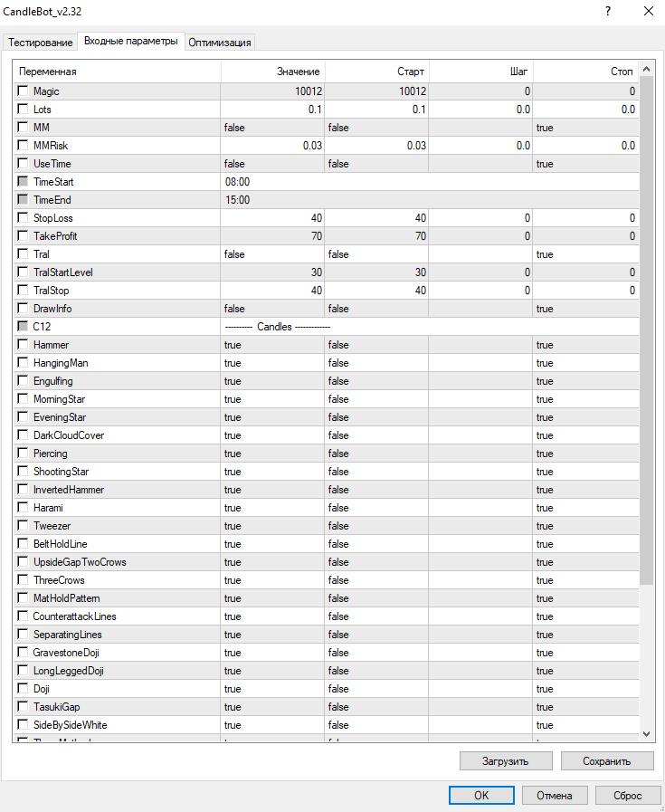Open the MM value dropdown cell

273,128
